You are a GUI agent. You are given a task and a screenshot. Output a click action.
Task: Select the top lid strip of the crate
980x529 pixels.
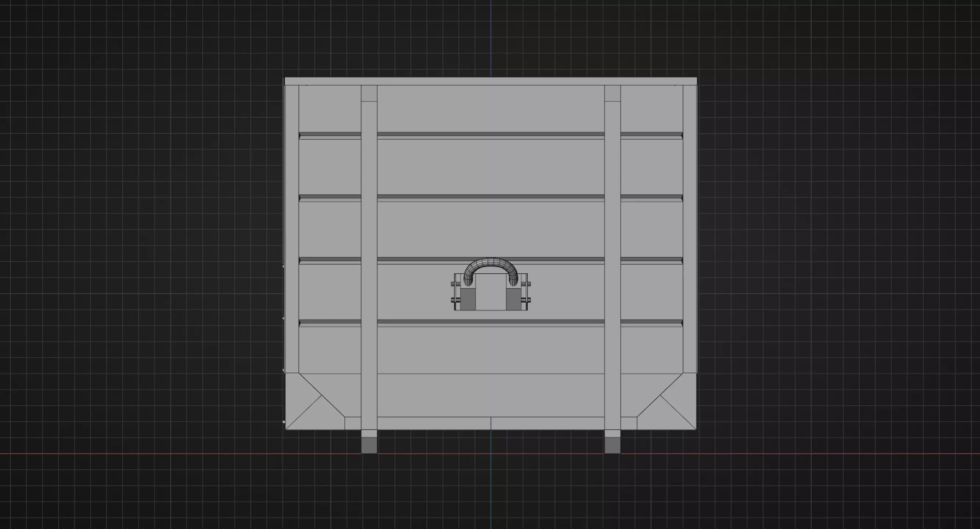[x=491, y=81]
